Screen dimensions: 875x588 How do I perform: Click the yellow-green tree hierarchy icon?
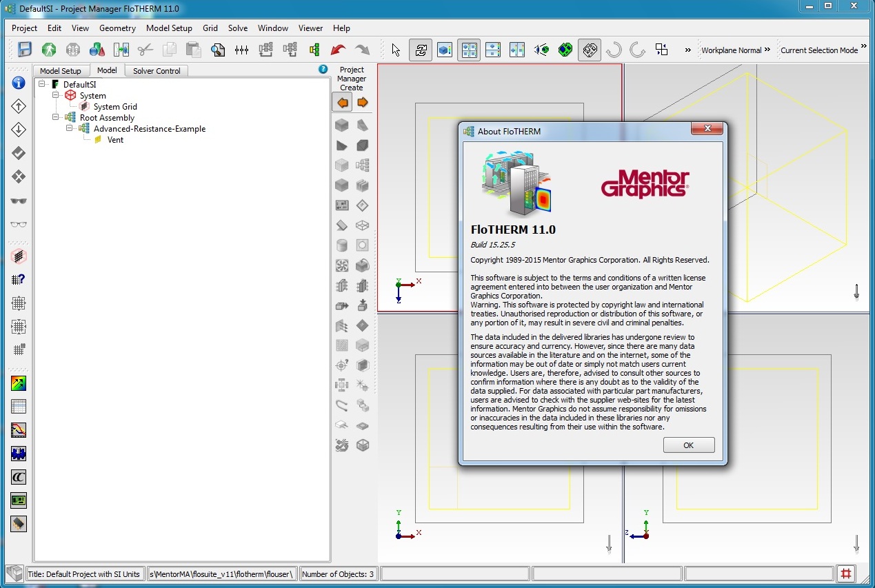point(314,50)
